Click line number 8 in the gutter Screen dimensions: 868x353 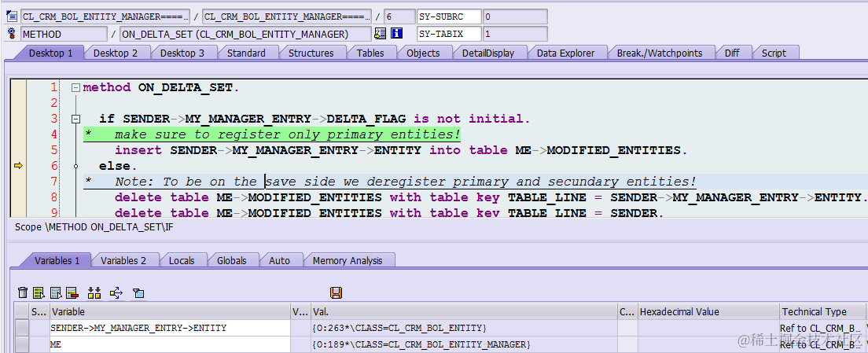click(x=53, y=197)
